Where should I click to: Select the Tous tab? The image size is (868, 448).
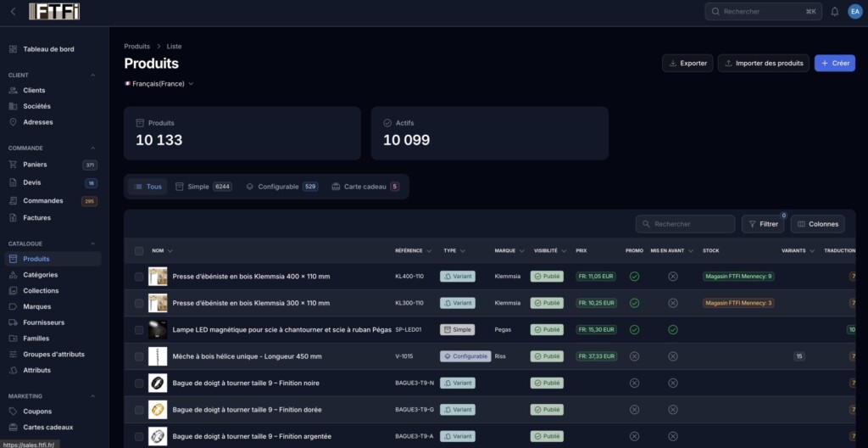click(x=147, y=187)
